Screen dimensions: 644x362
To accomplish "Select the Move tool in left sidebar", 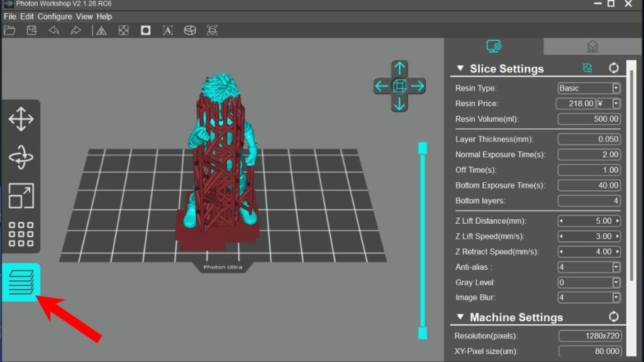I will [x=21, y=118].
